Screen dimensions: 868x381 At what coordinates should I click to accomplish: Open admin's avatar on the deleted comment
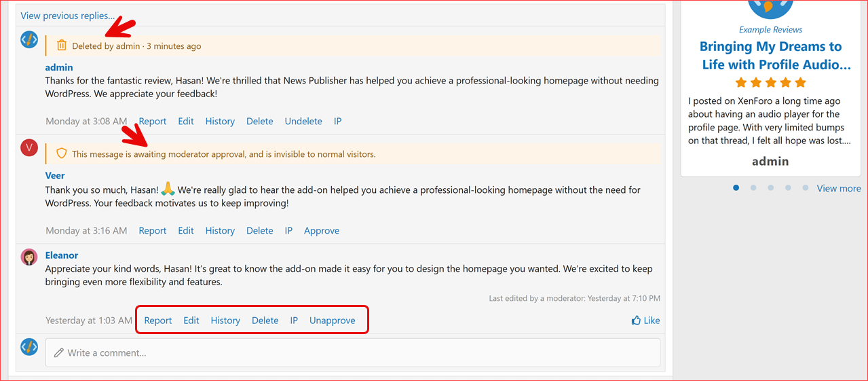point(29,39)
